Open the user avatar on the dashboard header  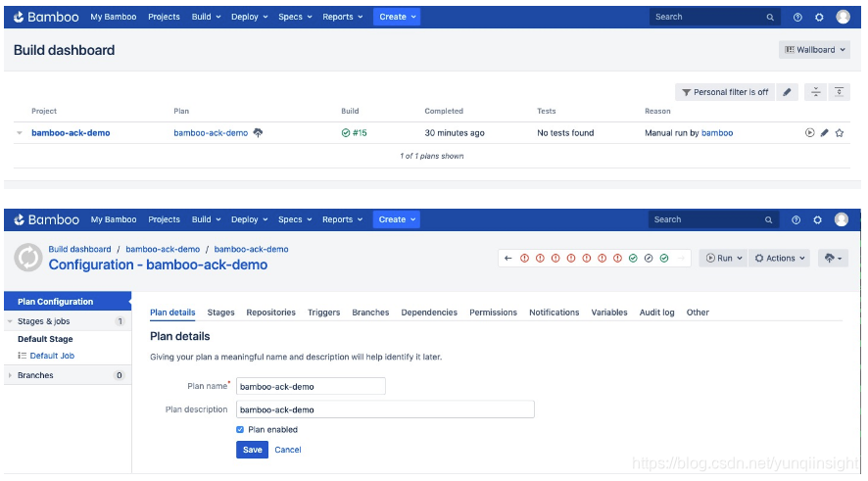[844, 17]
